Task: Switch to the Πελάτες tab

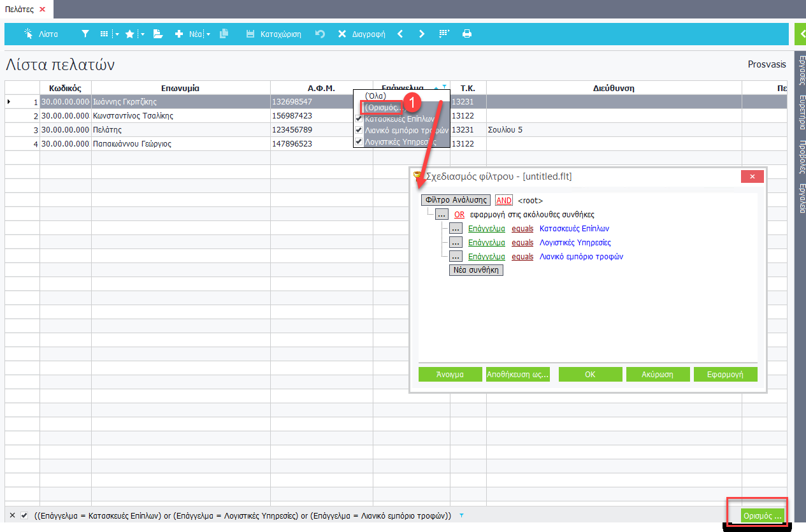Action: (x=20, y=9)
